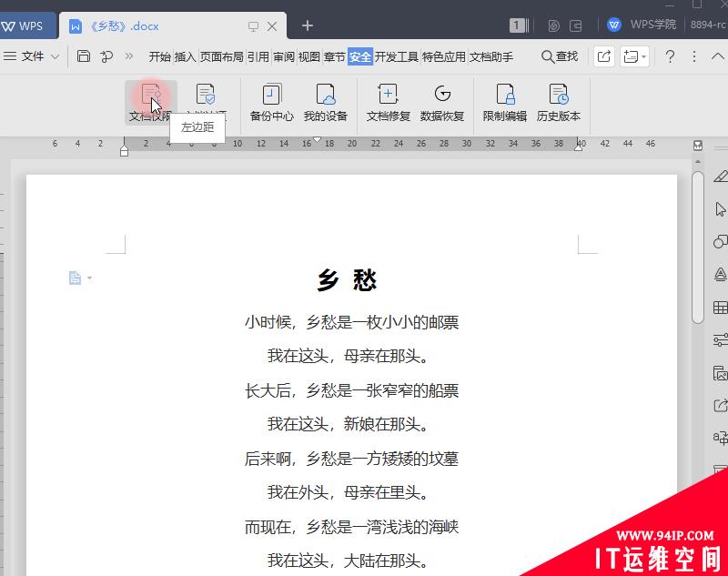
Task: Select the pen/style tool in right sidebar
Action: [720, 177]
